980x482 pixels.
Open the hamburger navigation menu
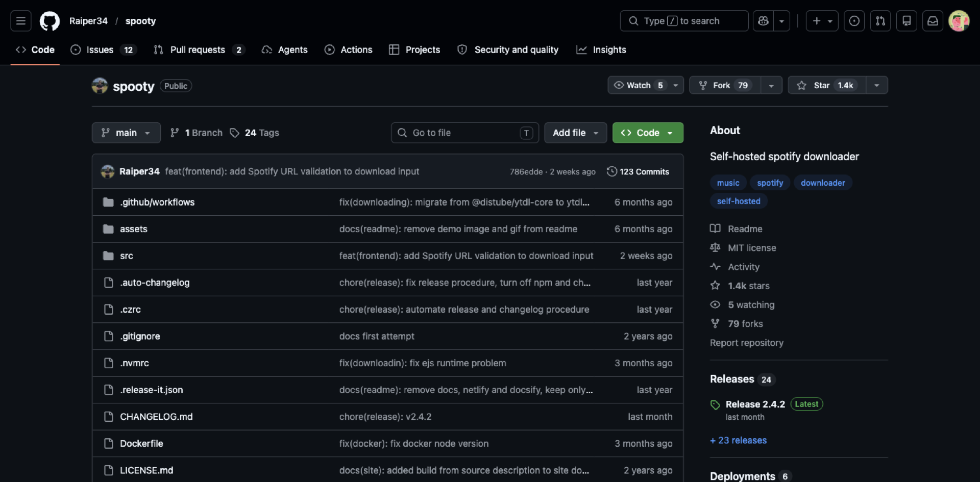[x=21, y=21]
